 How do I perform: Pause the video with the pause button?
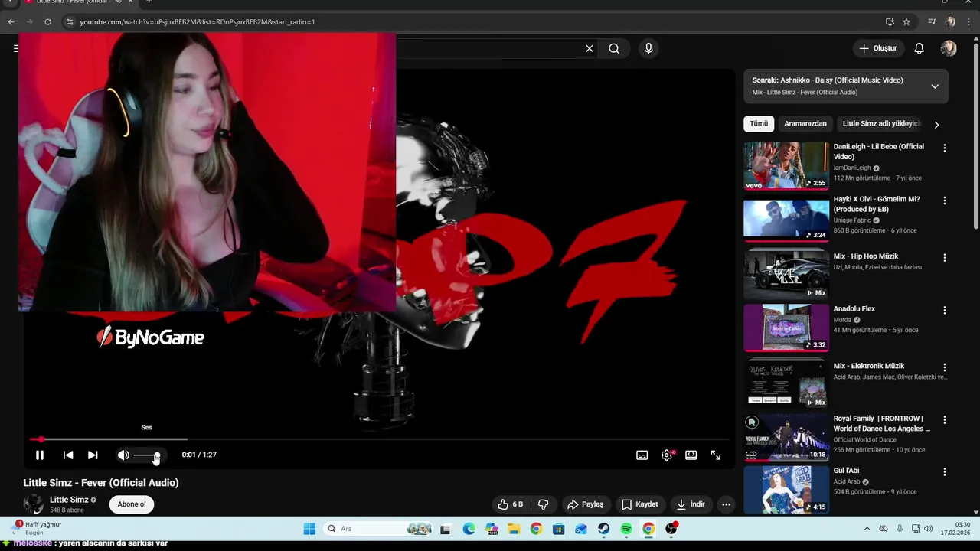point(40,455)
